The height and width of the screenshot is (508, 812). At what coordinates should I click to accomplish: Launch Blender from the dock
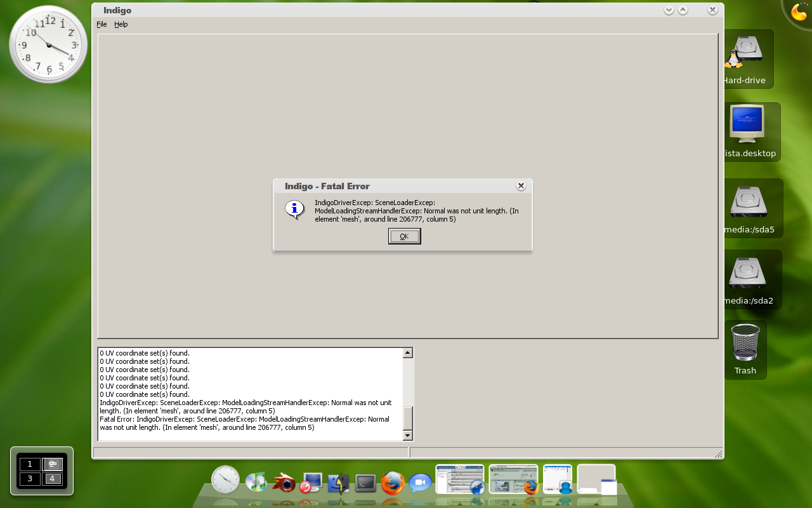click(284, 483)
